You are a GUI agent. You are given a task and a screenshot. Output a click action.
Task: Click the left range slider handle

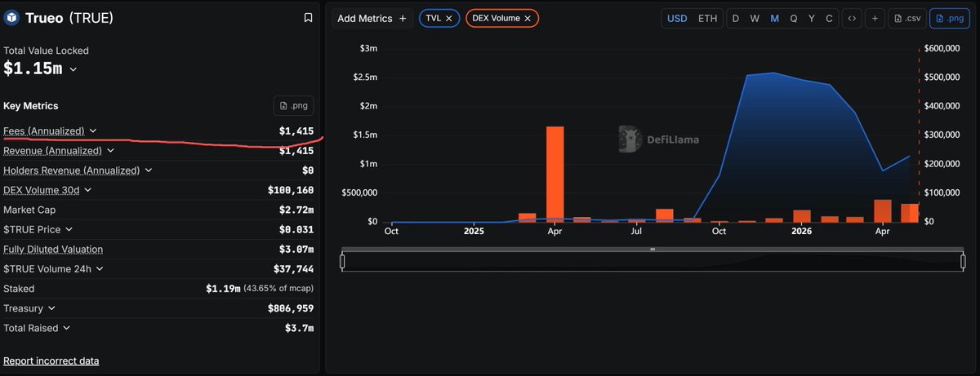[x=342, y=262]
